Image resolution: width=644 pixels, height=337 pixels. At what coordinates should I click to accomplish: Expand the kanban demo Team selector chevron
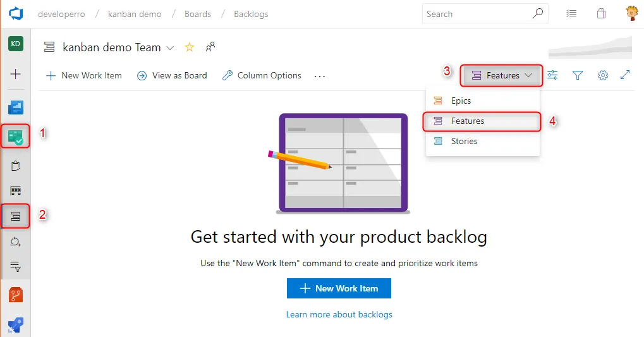click(x=170, y=48)
